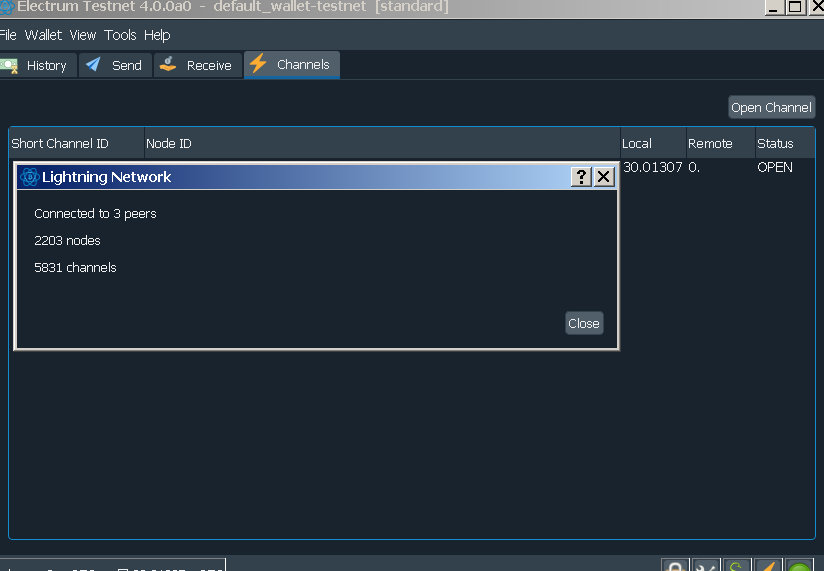
Task: Click the Remote column header
Action: point(720,143)
